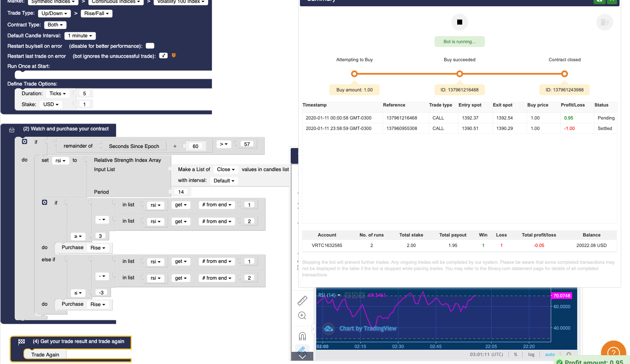This screenshot has height=364, width=630.
Task: Change the Purchase option under else-if branch
Action: (x=98, y=304)
